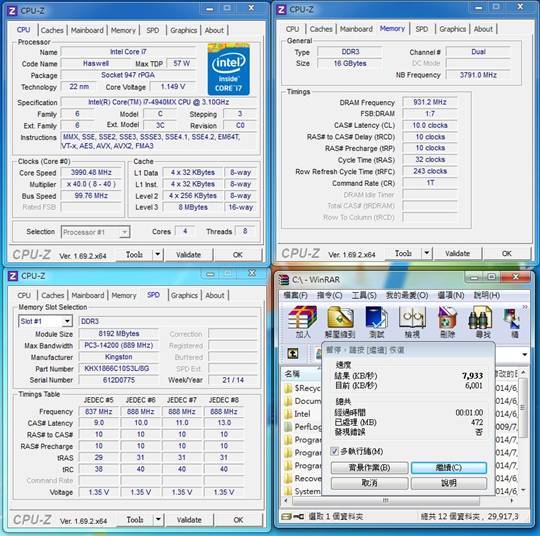Click the WinRAR Delete (刪除) icon
Viewport: 540px width, 536px height.
(x=447, y=322)
